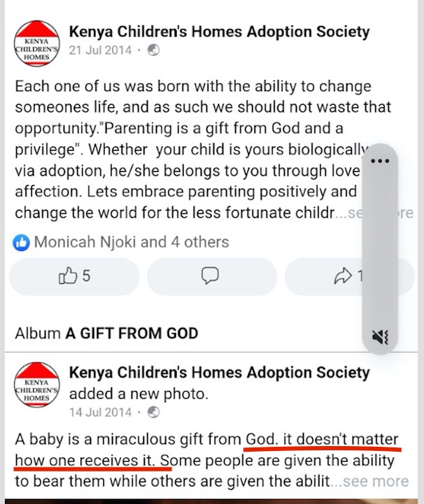
Task: Click the 21 Jul 2014 timestamp
Action: tap(100, 51)
